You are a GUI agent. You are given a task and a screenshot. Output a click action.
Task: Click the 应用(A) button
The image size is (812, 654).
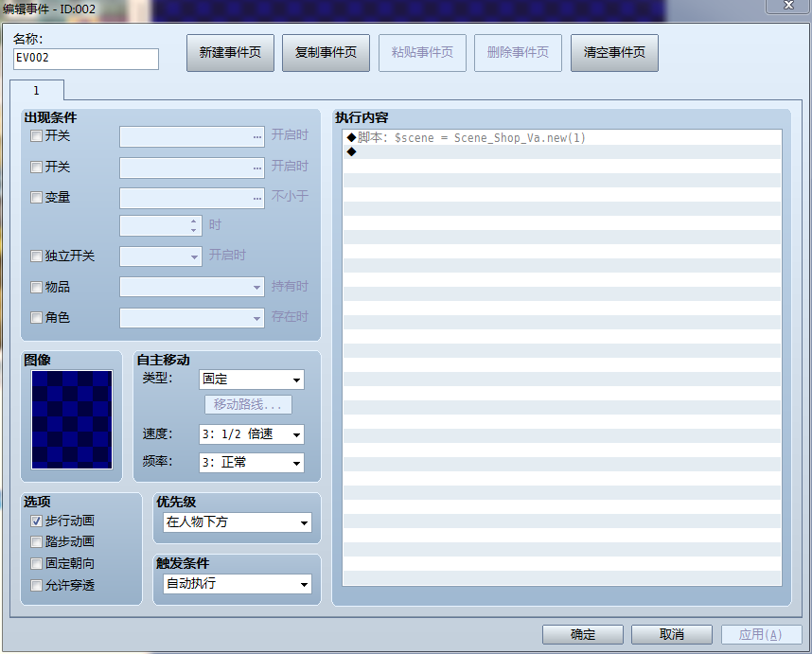(761, 634)
